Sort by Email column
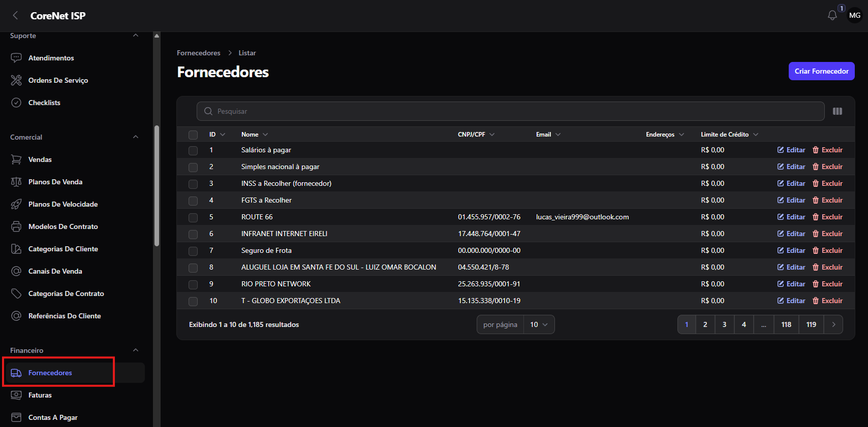Screen dimensions: 868x427 (x=548, y=135)
